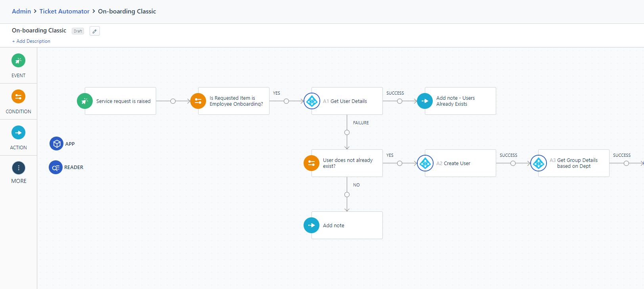Open A3 Get Group Details based on Dept node
Image resolution: width=644 pixels, height=289 pixels.
[x=574, y=163]
